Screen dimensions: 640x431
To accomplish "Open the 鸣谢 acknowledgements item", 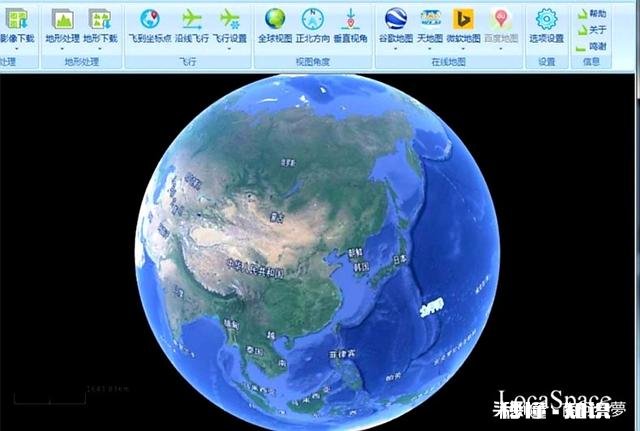I will click(x=591, y=47).
